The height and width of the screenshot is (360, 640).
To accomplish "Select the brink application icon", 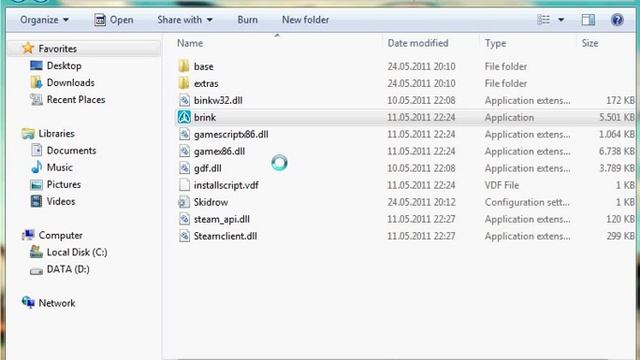I will pyautogui.click(x=184, y=117).
